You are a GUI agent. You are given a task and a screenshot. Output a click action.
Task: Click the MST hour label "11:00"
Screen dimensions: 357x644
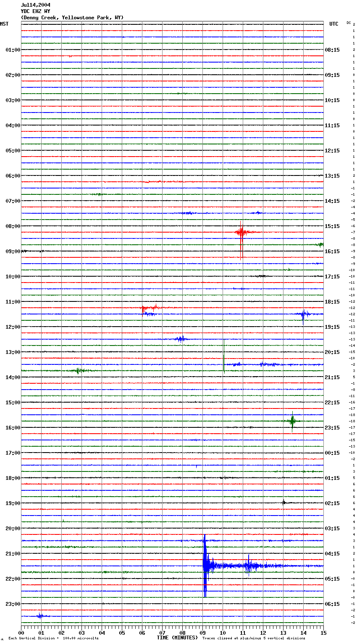coord(13,302)
